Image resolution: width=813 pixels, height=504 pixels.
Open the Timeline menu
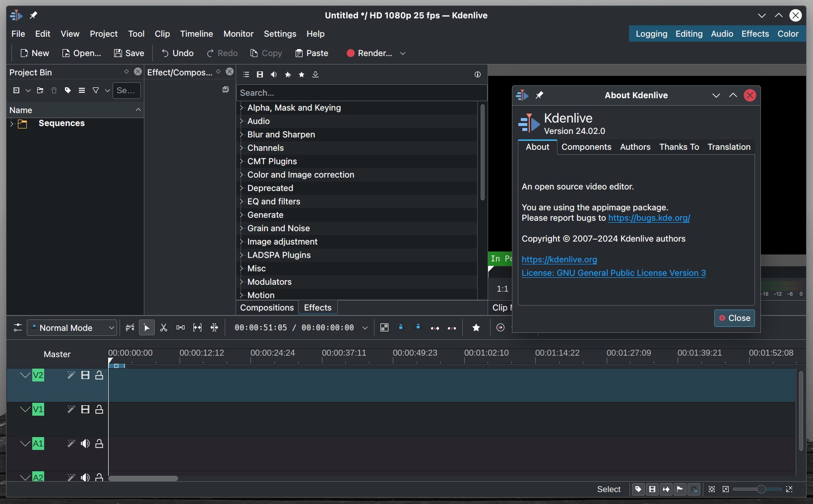196,34
